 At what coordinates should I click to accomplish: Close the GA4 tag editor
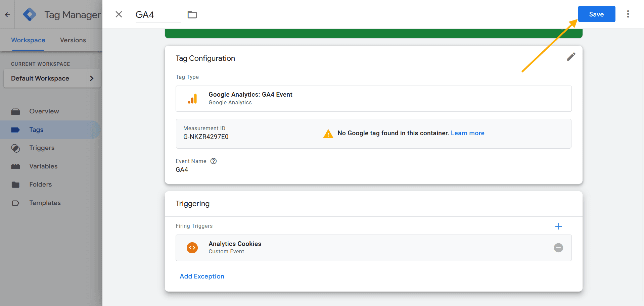[119, 14]
